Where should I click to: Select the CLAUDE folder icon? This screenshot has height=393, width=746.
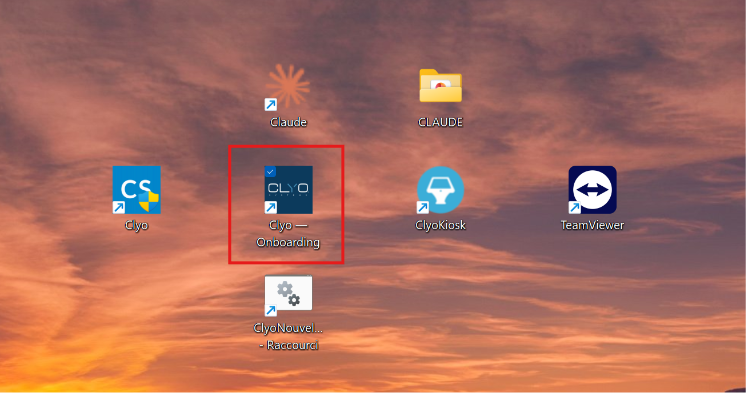pyautogui.click(x=440, y=86)
